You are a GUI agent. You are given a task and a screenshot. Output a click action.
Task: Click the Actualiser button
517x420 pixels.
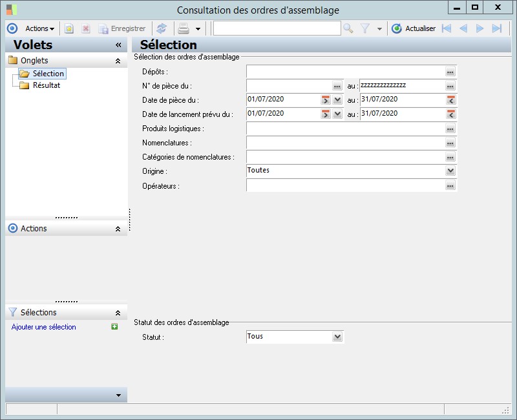pos(414,28)
